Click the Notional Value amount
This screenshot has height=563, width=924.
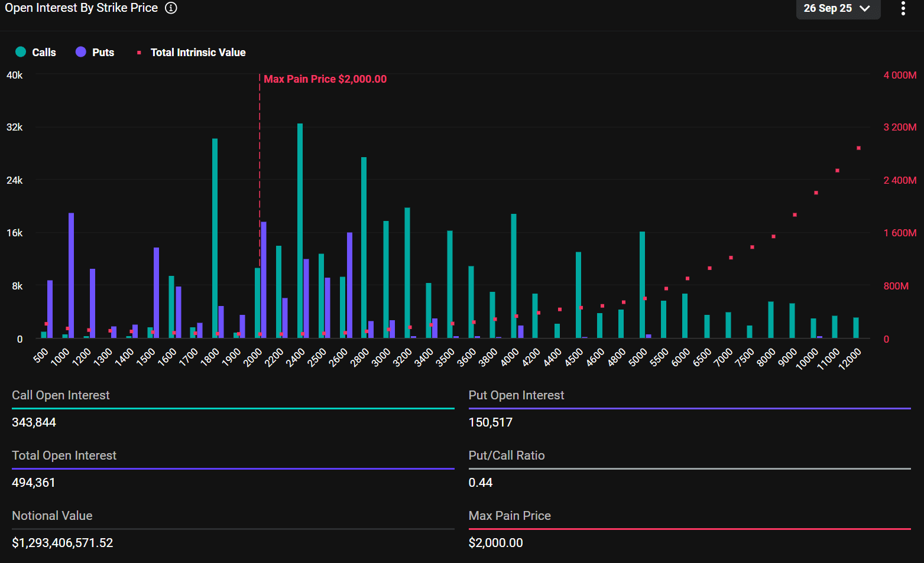(63, 543)
